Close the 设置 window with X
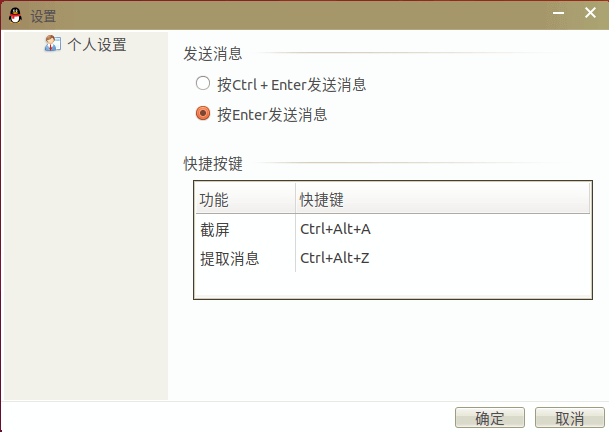Image resolution: width=609 pixels, height=432 pixels. (x=590, y=13)
